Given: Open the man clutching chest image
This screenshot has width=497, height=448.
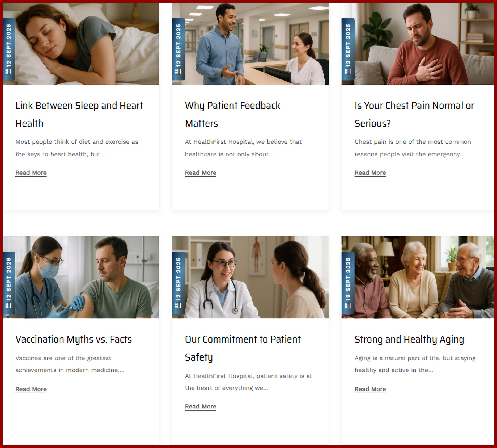Looking at the screenshot, I should (x=418, y=44).
